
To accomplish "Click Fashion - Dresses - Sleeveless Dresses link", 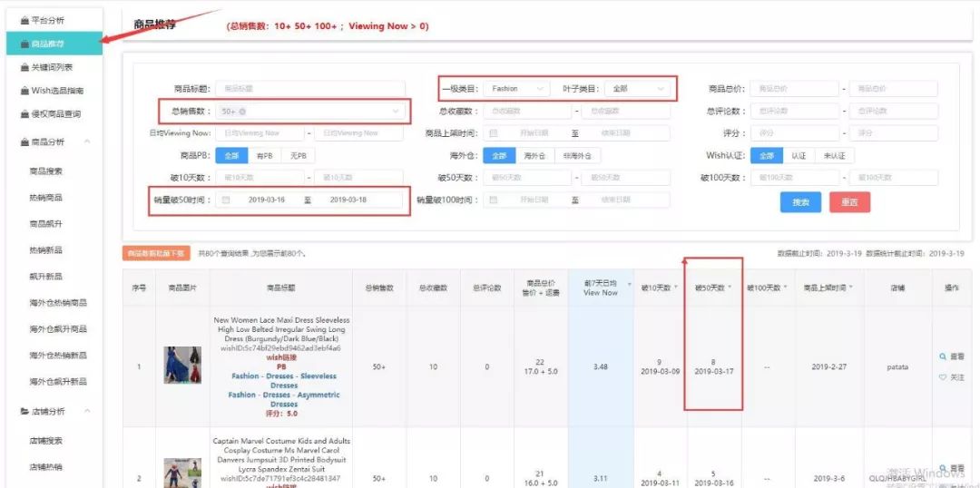I will 283,381.
